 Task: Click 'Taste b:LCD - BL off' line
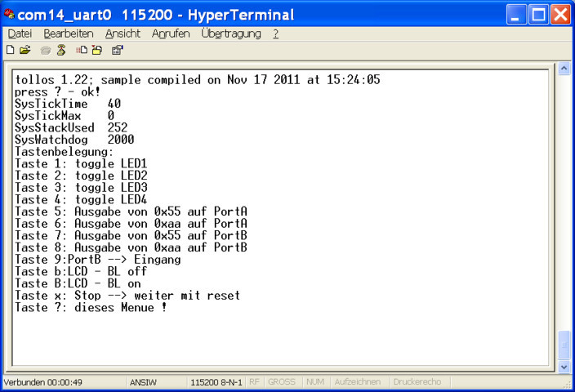pyautogui.click(x=81, y=272)
